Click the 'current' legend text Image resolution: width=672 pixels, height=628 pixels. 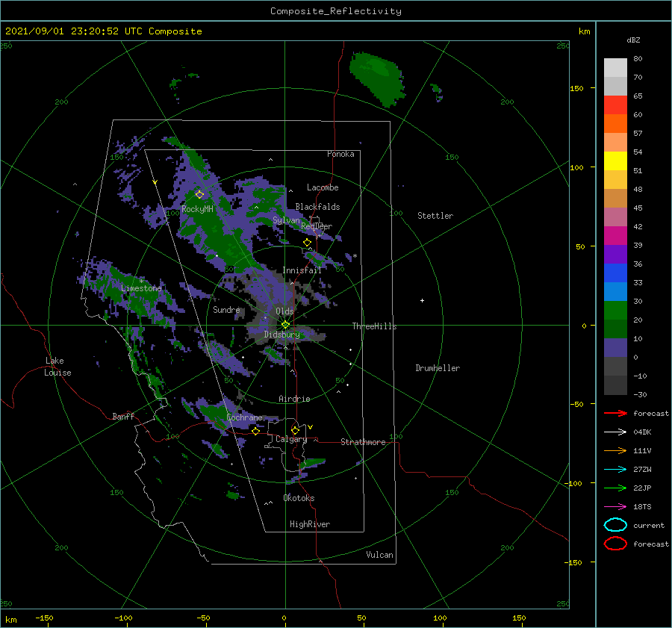coord(649,525)
